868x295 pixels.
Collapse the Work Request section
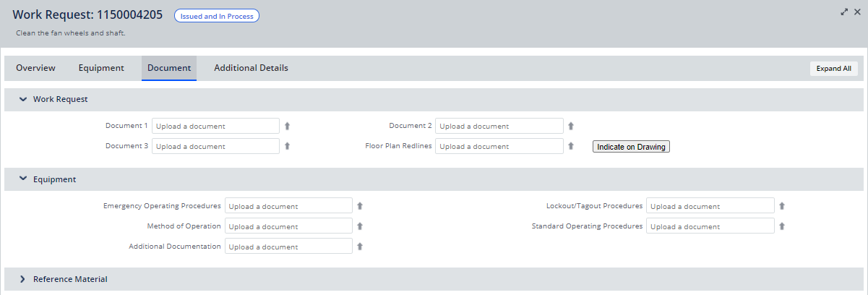(22, 100)
